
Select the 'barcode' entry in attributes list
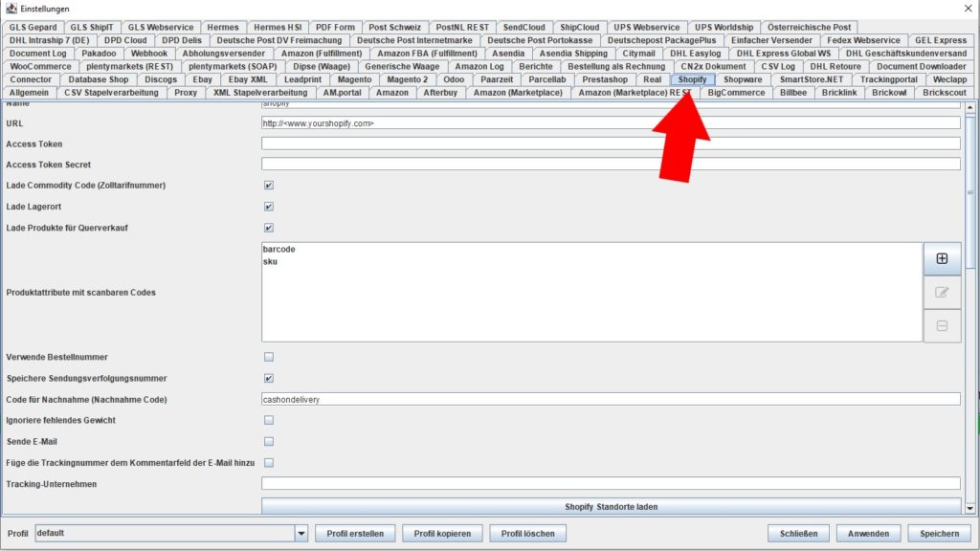pyautogui.click(x=279, y=250)
